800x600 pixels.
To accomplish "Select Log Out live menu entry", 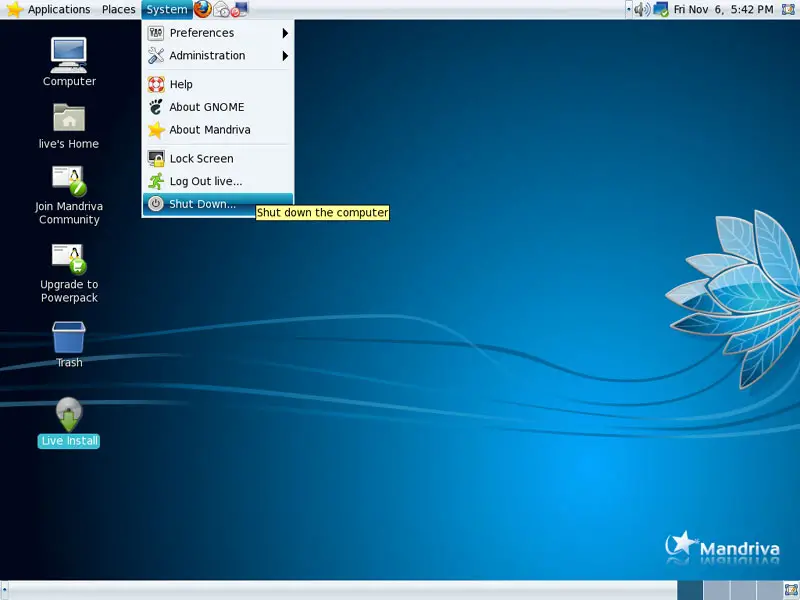I will pyautogui.click(x=205, y=181).
